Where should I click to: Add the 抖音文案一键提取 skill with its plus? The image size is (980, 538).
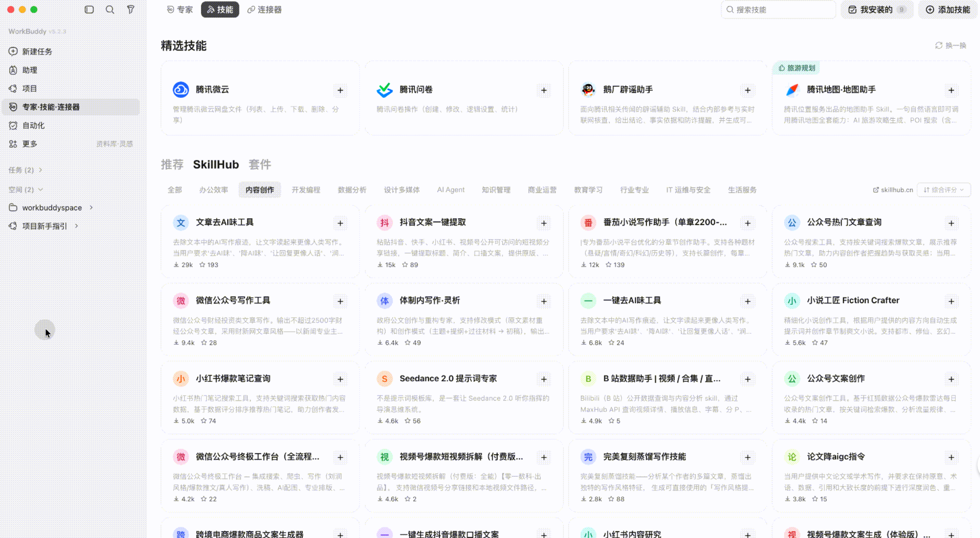[544, 223]
